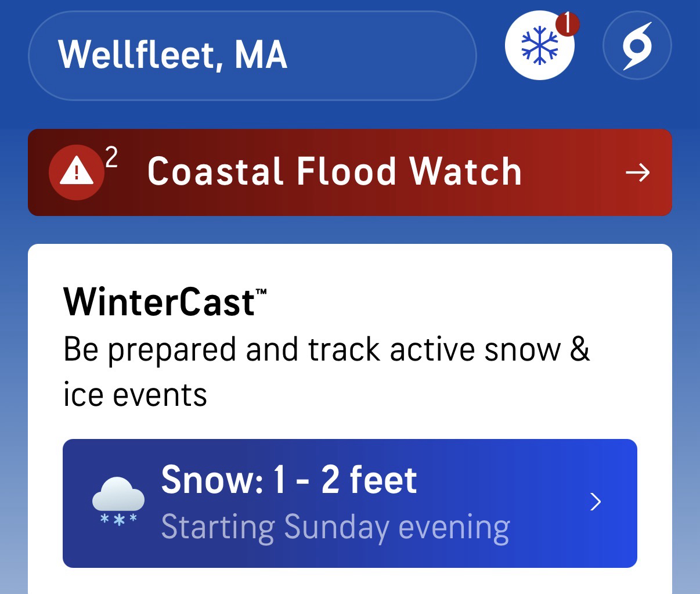Screen dimensions: 700x594
Task: Open the Coastal Flood Watch alert
Action: (334, 172)
